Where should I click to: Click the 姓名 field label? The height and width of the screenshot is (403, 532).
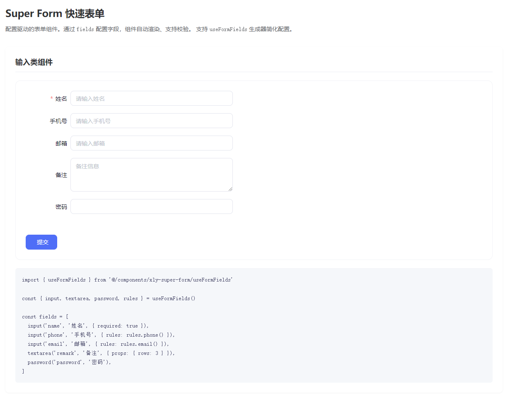(61, 99)
